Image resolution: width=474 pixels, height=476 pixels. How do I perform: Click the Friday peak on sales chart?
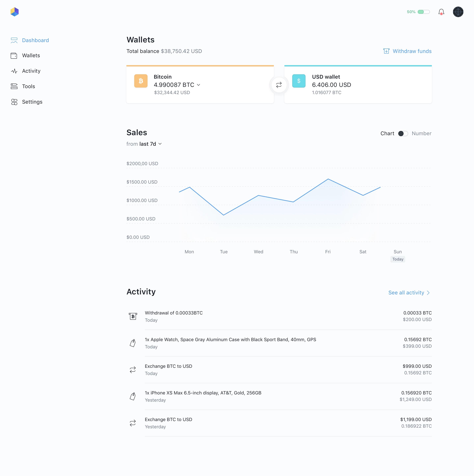pos(328,179)
